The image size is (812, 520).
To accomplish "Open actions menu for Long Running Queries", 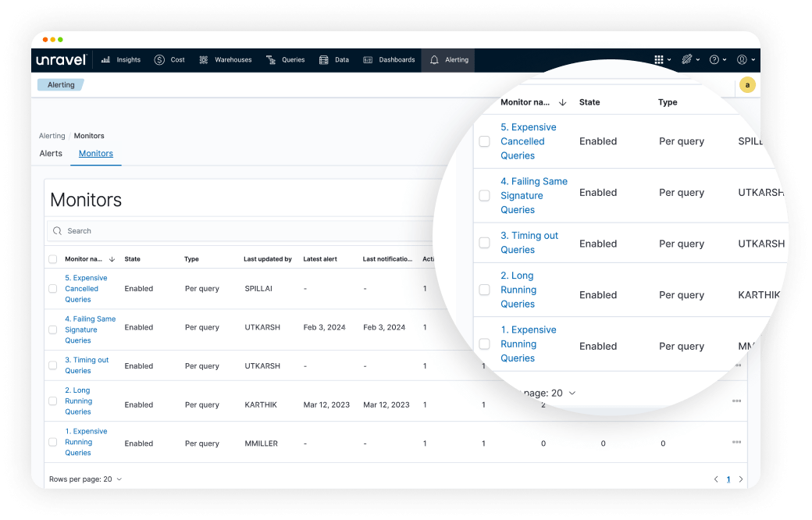I will click(x=736, y=401).
